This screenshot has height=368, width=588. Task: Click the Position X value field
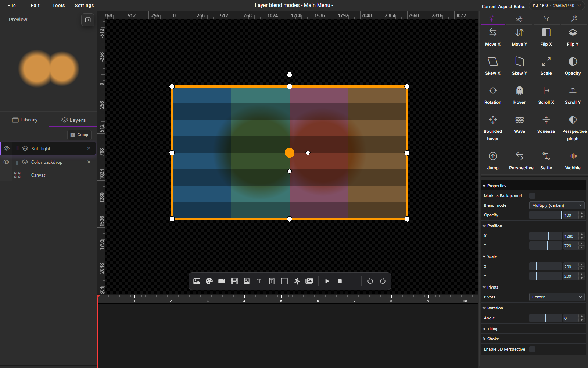pos(571,236)
